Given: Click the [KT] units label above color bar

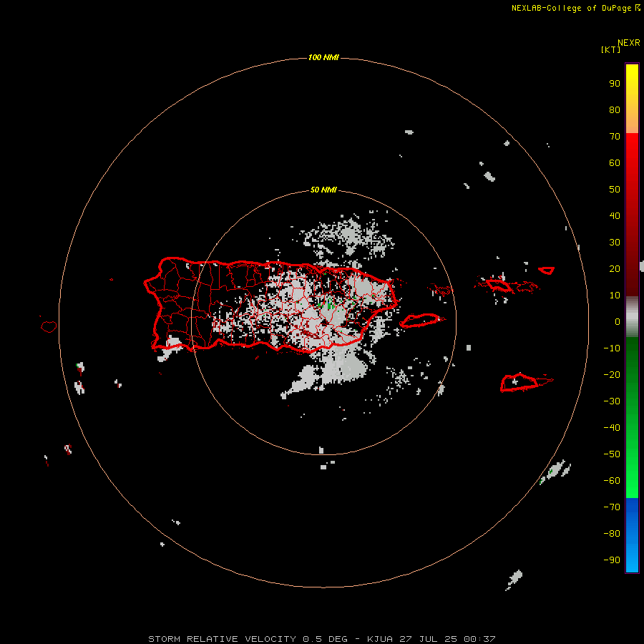Looking at the screenshot, I should coord(610,49).
